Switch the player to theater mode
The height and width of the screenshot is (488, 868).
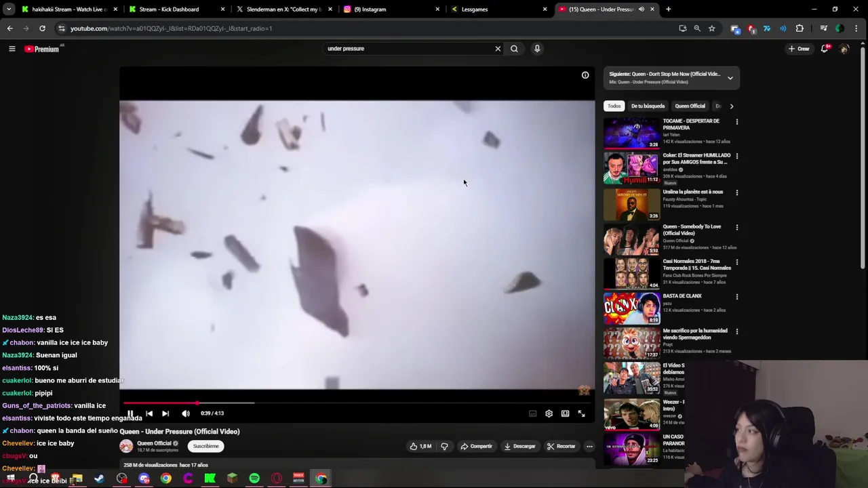coord(565,413)
